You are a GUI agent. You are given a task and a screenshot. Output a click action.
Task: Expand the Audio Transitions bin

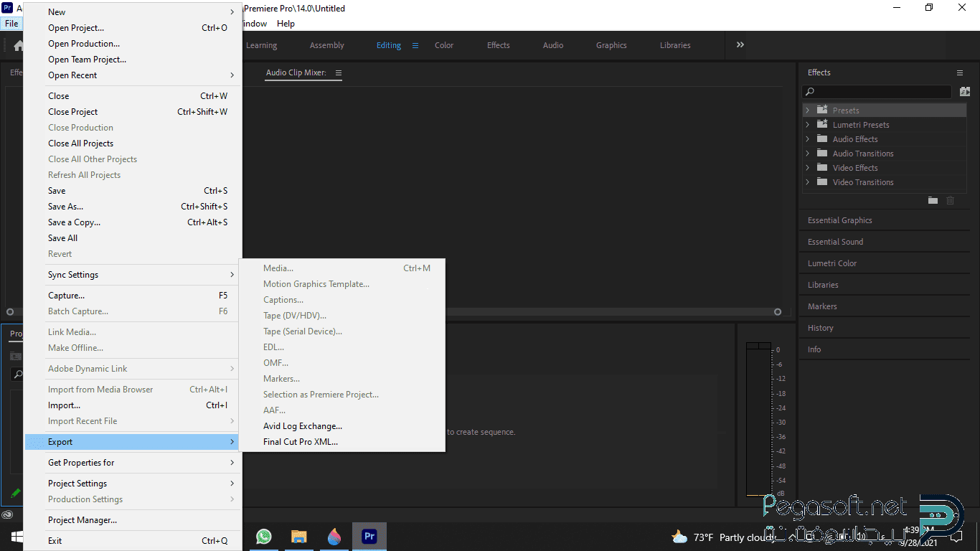pyautogui.click(x=807, y=154)
